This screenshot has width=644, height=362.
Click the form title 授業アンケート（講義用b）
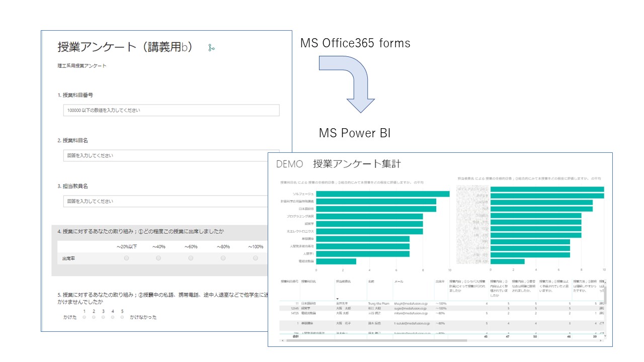(x=125, y=47)
